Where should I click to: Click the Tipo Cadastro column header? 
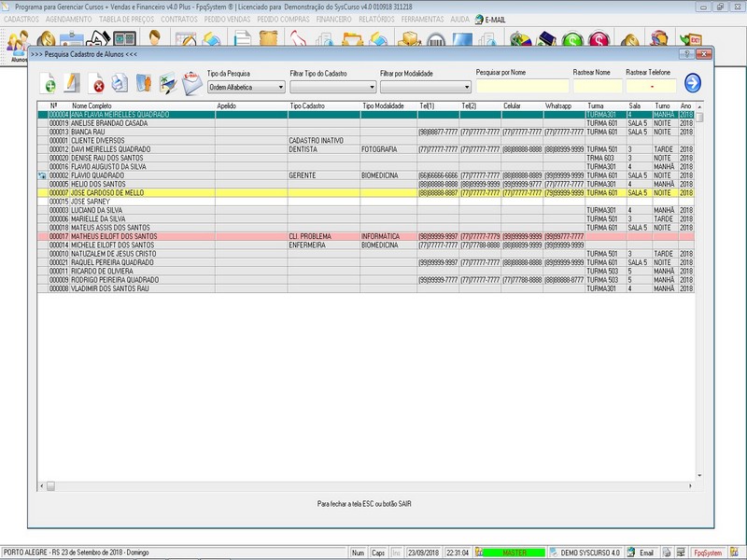click(324, 105)
